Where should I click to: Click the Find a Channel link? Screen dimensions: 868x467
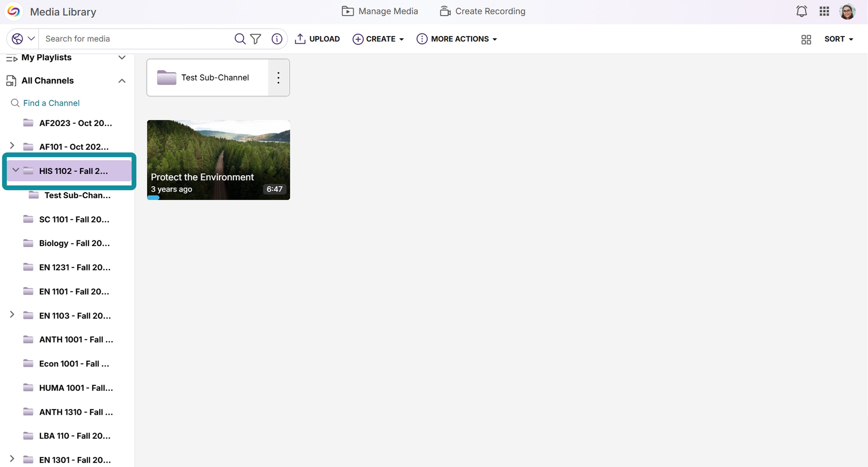pyautogui.click(x=51, y=103)
